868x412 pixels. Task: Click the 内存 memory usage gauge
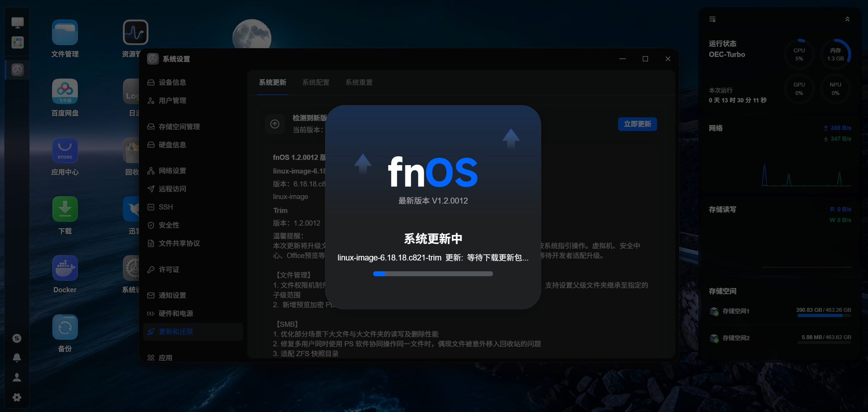click(x=835, y=54)
